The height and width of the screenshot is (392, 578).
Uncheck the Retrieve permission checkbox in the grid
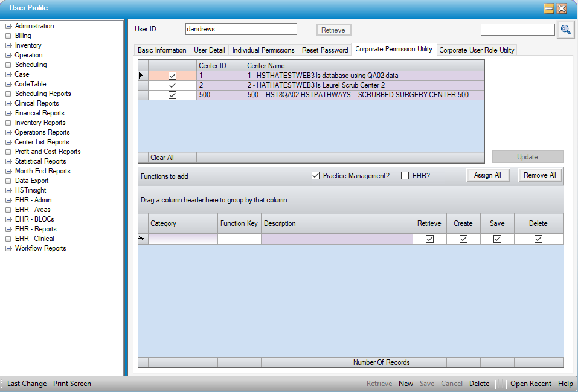click(429, 239)
